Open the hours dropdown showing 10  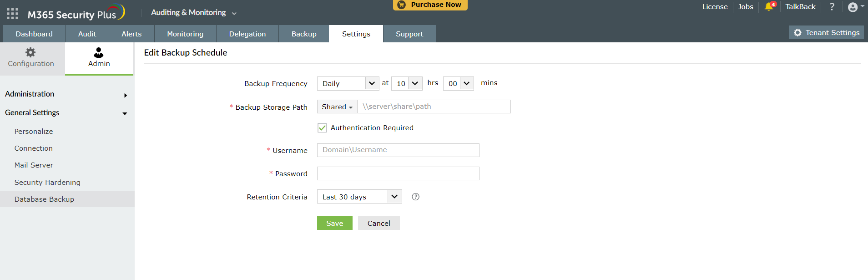pos(407,83)
